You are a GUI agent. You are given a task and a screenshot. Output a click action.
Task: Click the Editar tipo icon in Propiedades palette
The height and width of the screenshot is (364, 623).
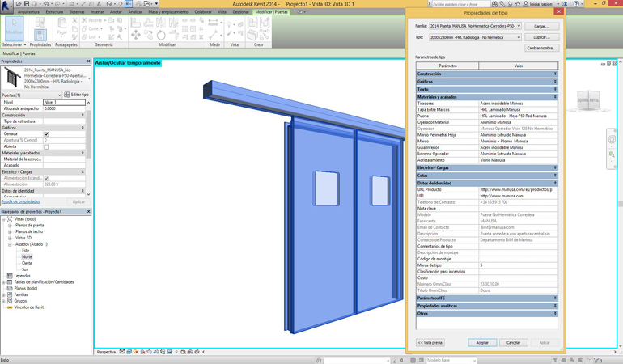coord(66,95)
